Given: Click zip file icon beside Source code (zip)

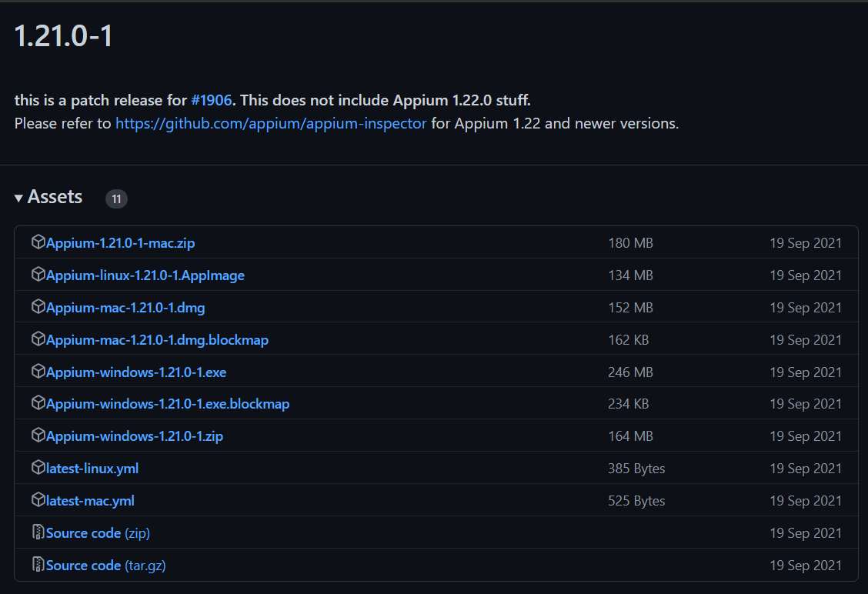Looking at the screenshot, I should coord(38,532).
